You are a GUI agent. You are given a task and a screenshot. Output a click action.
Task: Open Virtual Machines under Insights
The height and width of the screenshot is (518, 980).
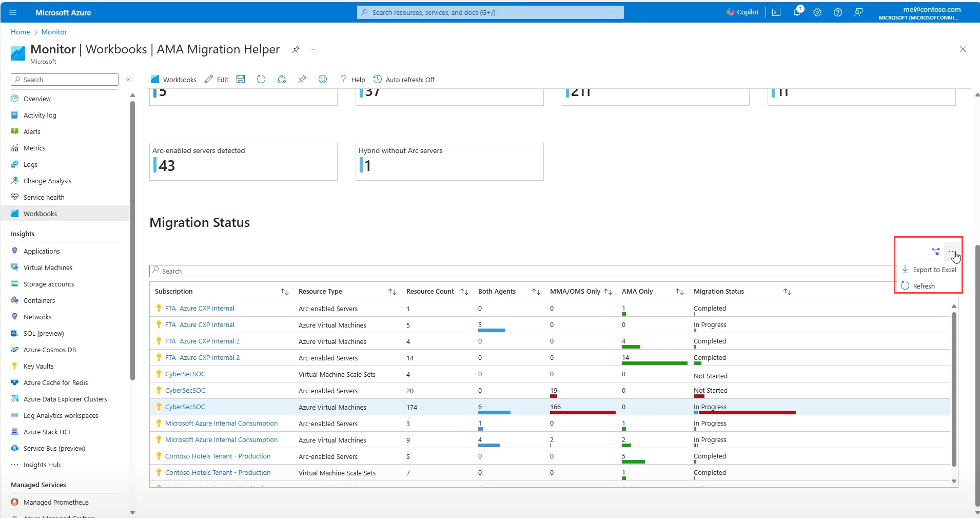(48, 267)
